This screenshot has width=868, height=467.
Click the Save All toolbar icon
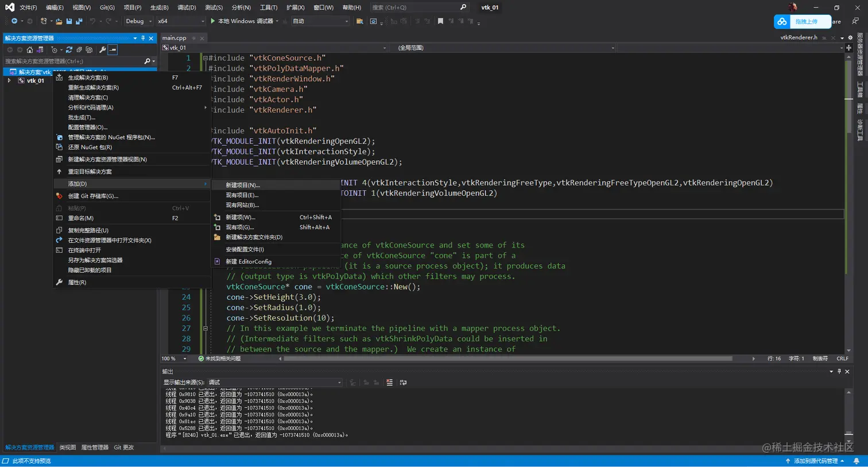tap(79, 21)
